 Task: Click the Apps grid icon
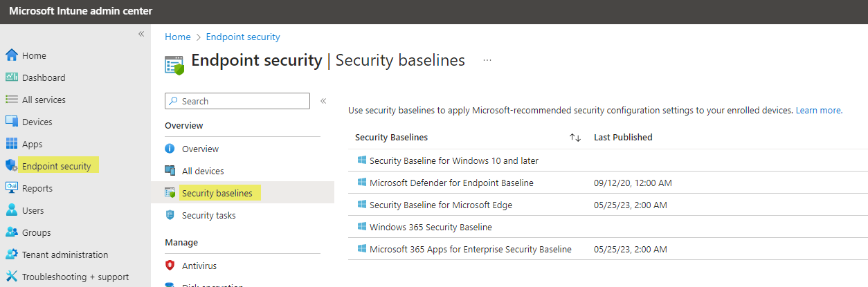click(x=11, y=144)
